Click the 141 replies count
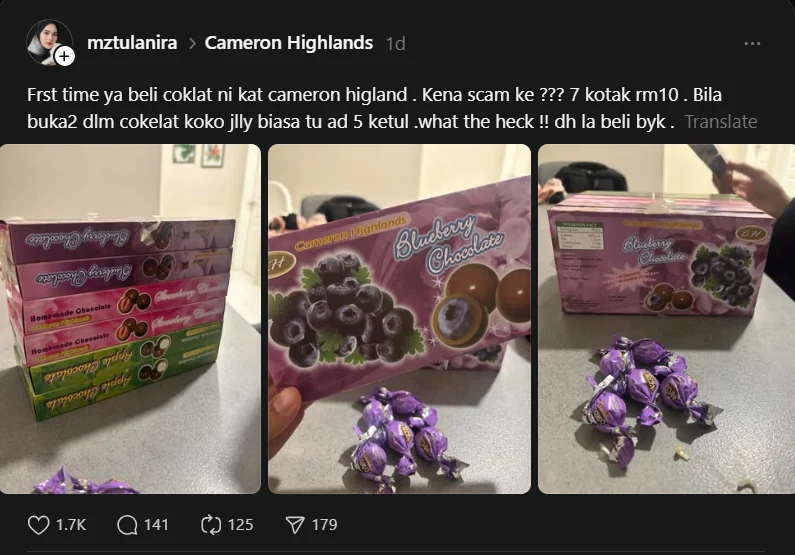 [156, 525]
